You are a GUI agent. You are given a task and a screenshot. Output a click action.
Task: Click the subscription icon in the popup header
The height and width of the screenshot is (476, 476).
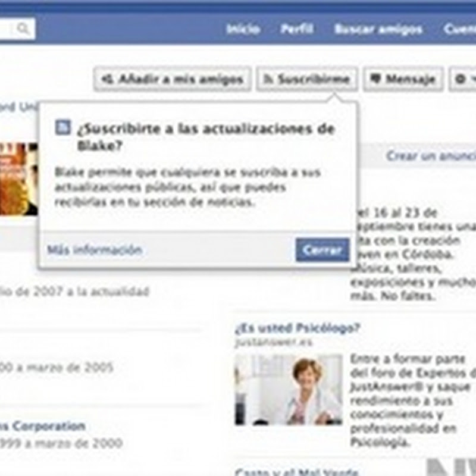[63, 127]
